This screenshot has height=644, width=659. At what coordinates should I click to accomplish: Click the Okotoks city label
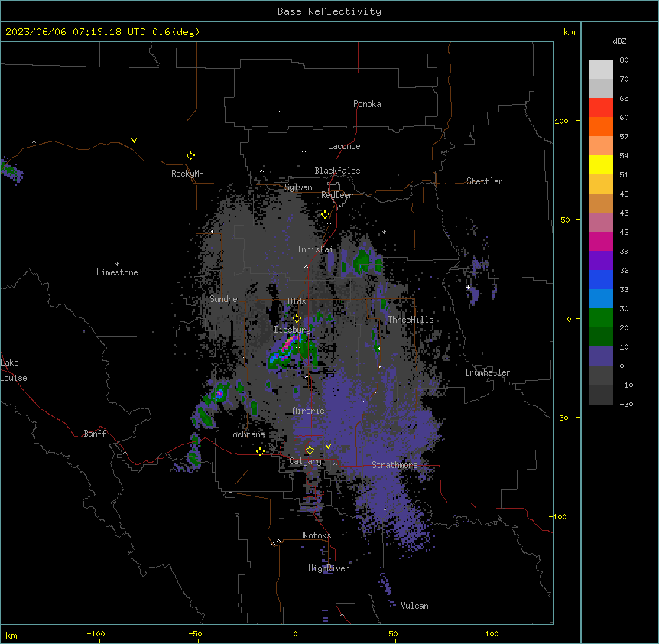[x=315, y=535]
